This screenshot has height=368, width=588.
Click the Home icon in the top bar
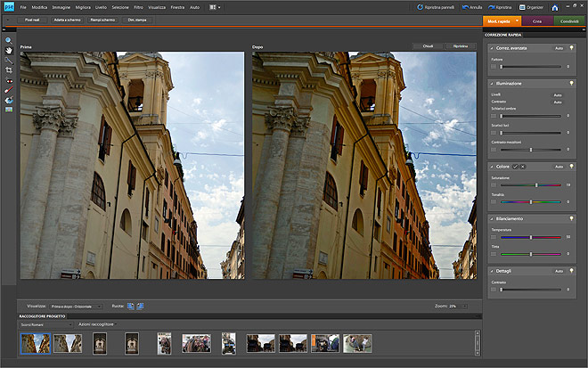[x=555, y=7]
